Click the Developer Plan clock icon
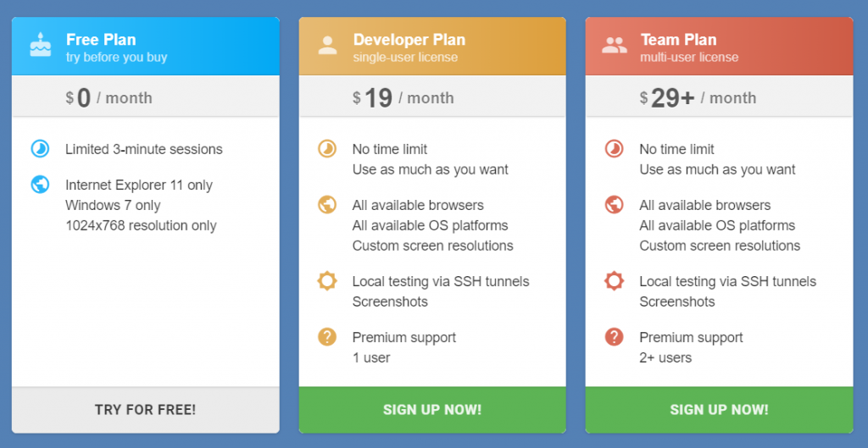868x448 pixels. 327,149
